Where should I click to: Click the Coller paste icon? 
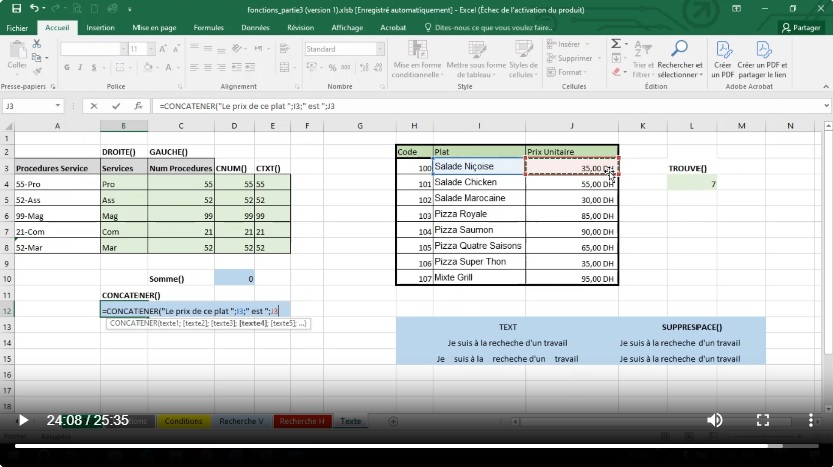pyautogui.click(x=17, y=55)
